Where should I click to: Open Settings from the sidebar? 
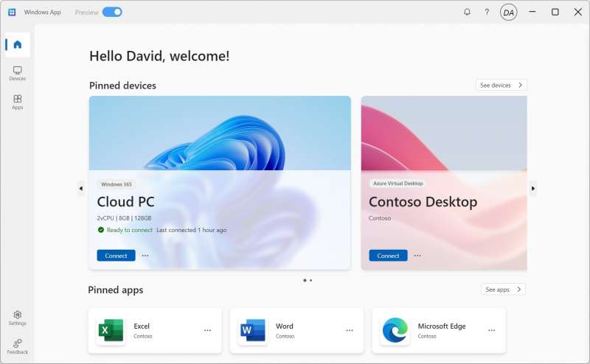tap(17, 318)
